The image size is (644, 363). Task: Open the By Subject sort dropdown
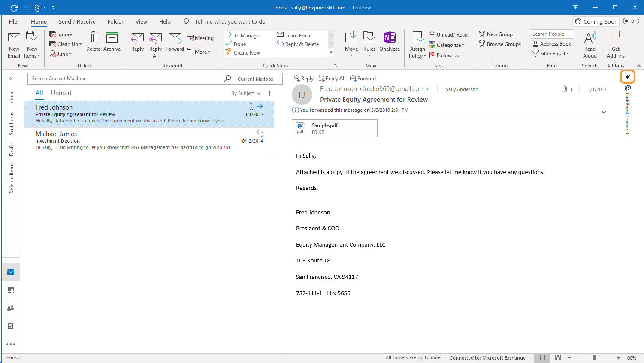246,93
